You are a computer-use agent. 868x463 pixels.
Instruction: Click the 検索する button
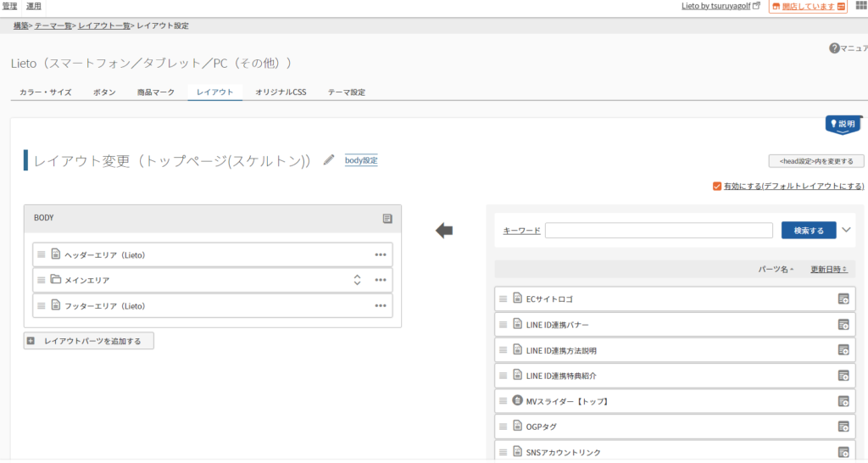coord(808,230)
